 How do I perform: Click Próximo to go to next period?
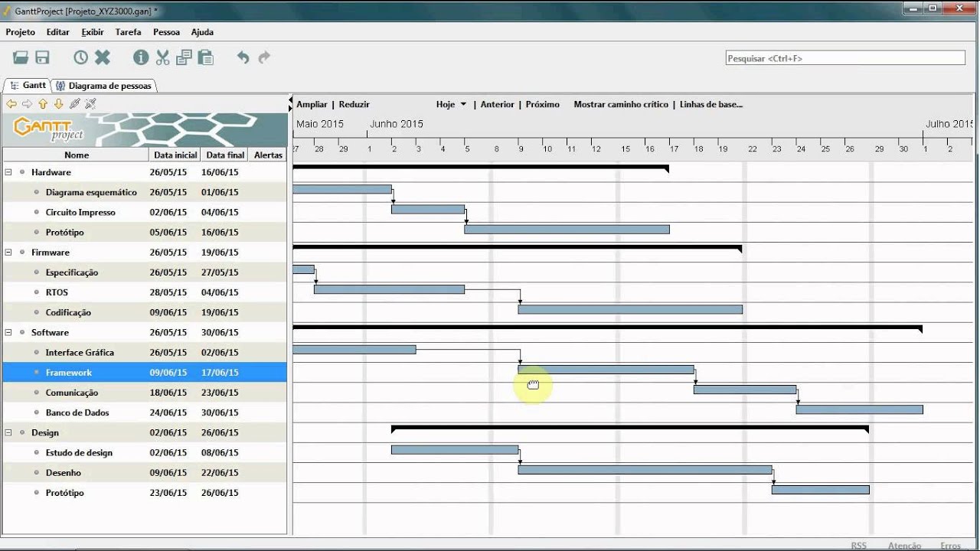(x=542, y=104)
